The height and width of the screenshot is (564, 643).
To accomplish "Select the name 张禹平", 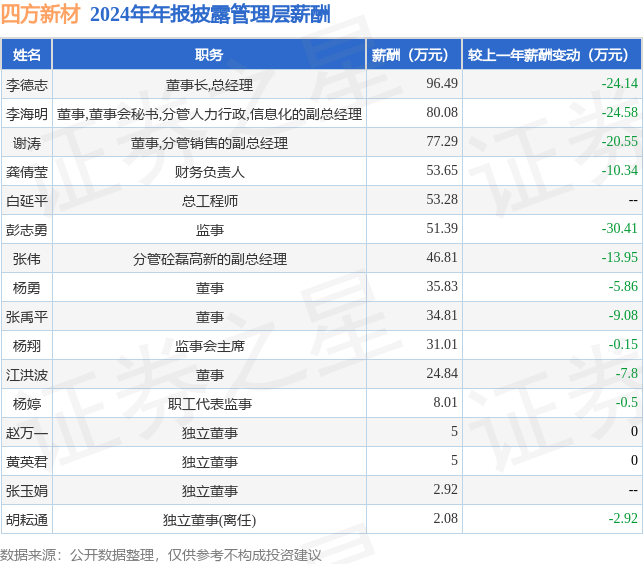I will (x=27, y=317).
